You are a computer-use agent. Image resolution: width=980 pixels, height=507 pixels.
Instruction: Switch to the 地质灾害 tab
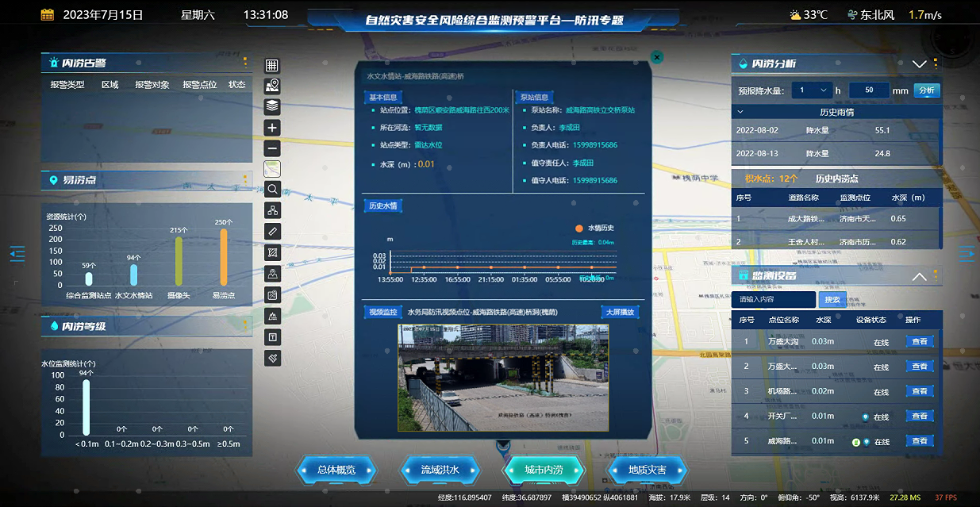pyautogui.click(x=647, y=470)
